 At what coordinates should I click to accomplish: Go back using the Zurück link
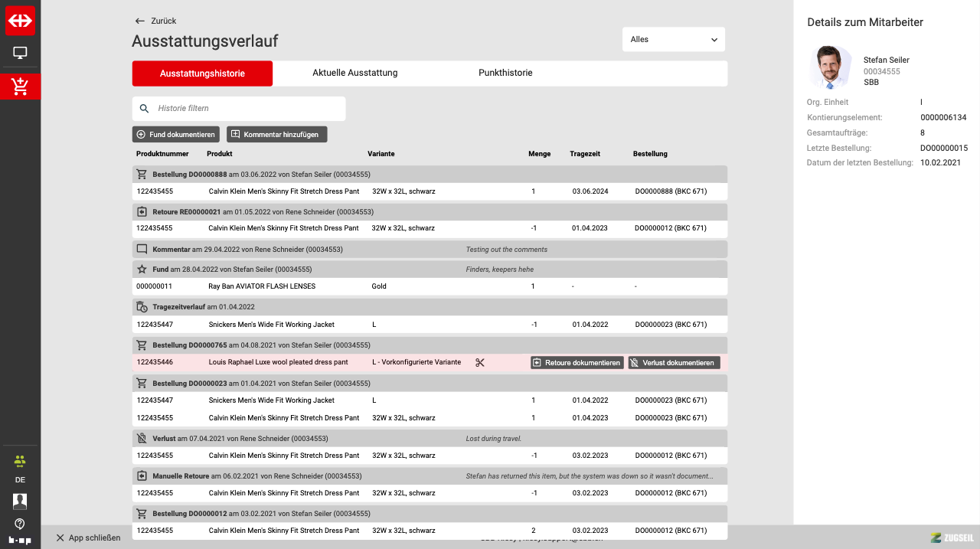point(155,21)
